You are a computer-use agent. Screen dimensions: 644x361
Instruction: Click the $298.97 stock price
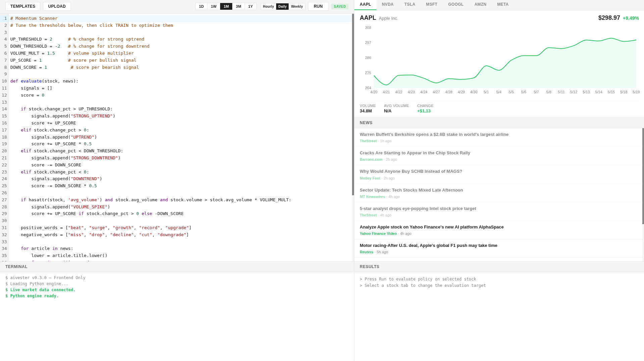(x=609, y=18)
